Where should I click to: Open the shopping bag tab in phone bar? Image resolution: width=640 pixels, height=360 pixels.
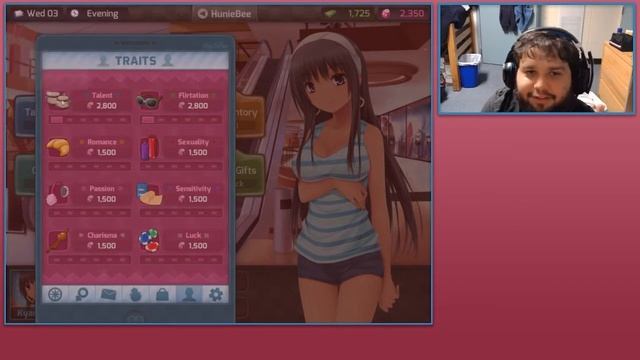click(162, 294)
